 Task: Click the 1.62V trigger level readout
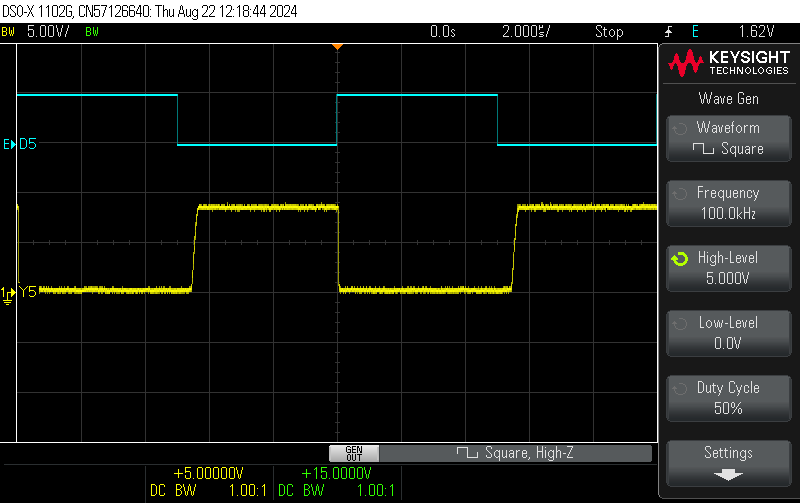[757, 32]
